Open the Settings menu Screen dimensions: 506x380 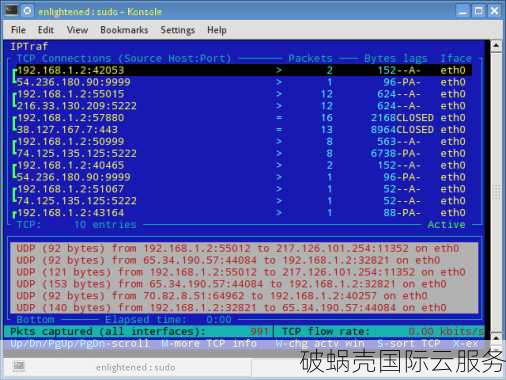tap(178, 30)
